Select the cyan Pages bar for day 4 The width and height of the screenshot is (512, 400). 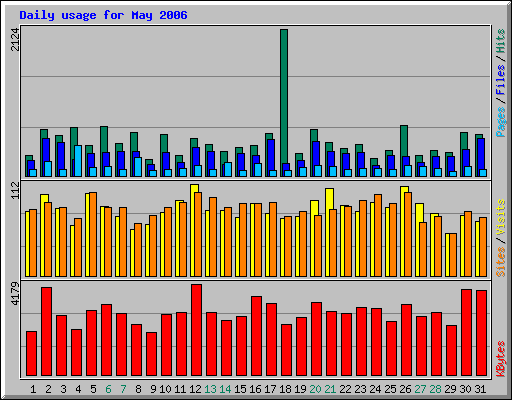(78, 161)
